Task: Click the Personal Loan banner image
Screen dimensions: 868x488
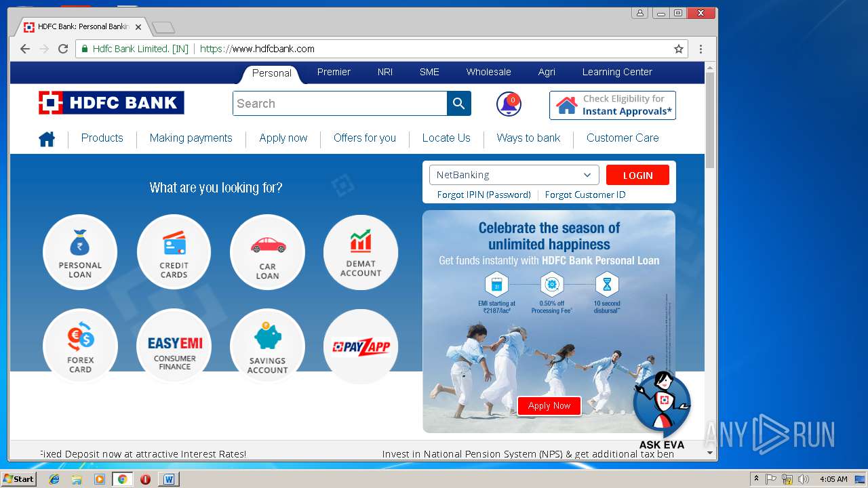Action: (x=549, y=321)
